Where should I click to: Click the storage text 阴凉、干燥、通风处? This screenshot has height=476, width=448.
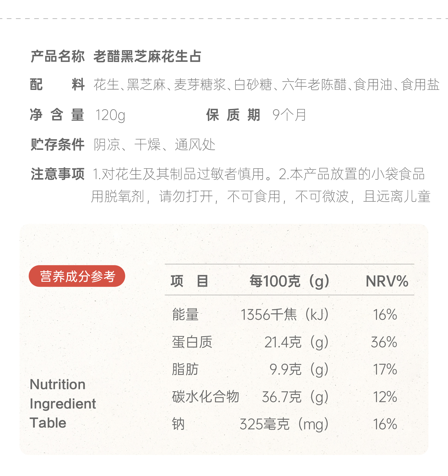click(154, 144)
